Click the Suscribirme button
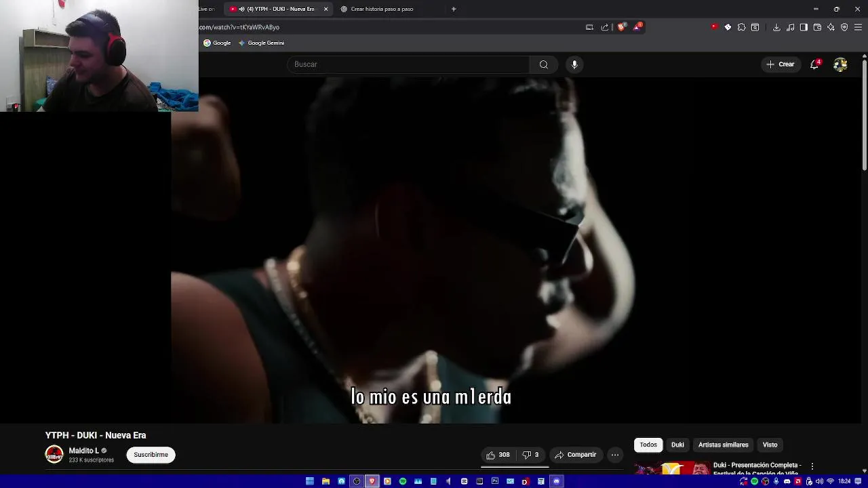This screenshot has width=868, height=488. pyautogui.click(x=151, y=455)
